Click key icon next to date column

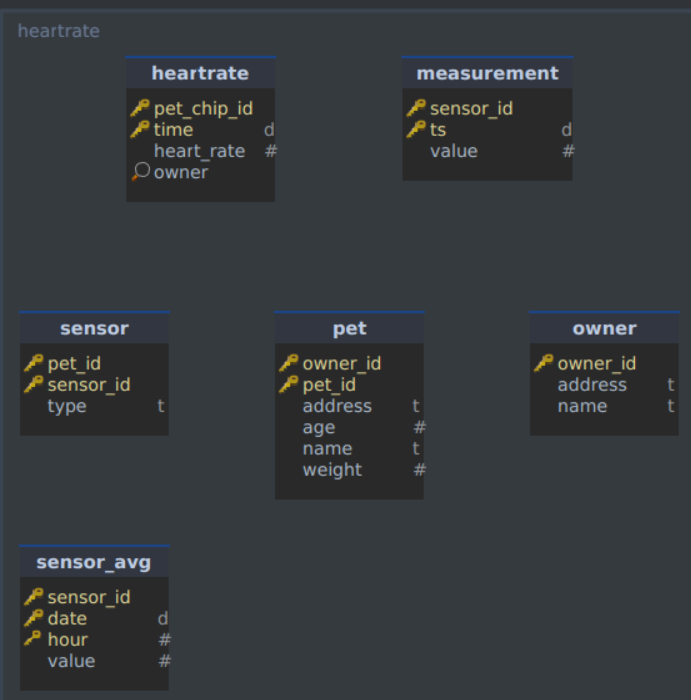click(x=34, y=618)
